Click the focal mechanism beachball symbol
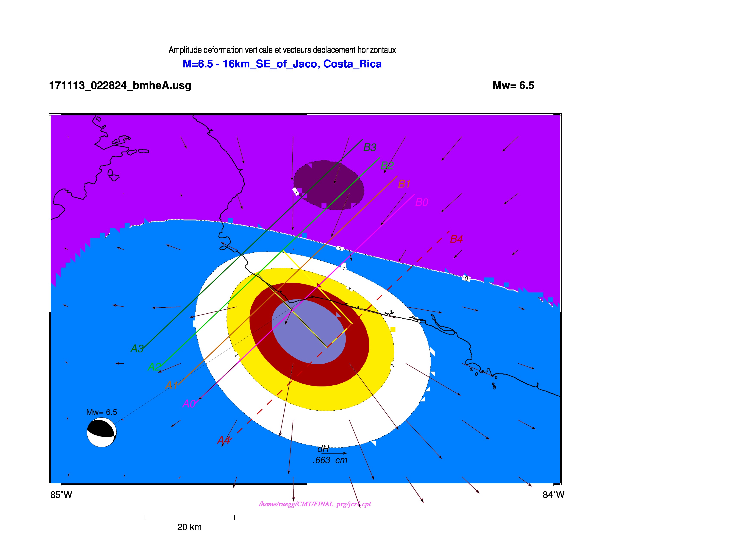Screen dimensions: 756x534 102,432
